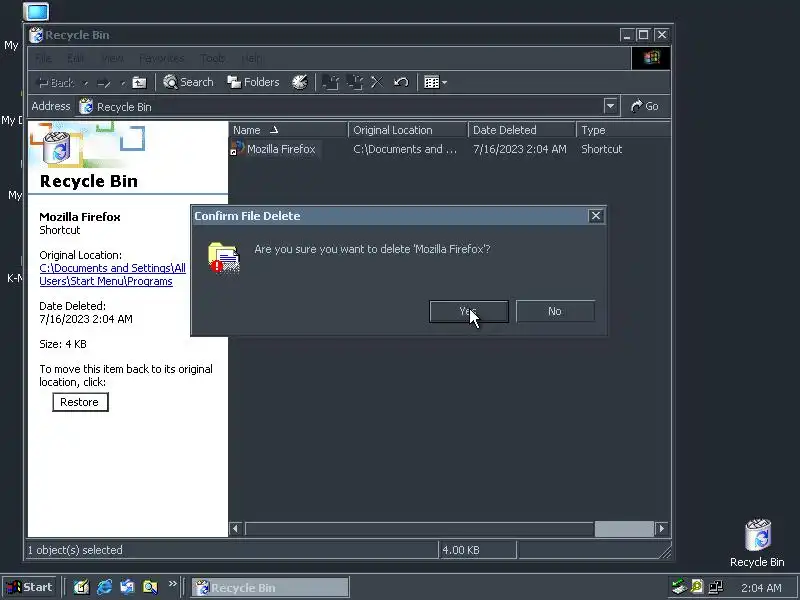Click the horizontal scrollbar right arrow
The width and height of the screenshot is (800, 600).
point(662,529)
